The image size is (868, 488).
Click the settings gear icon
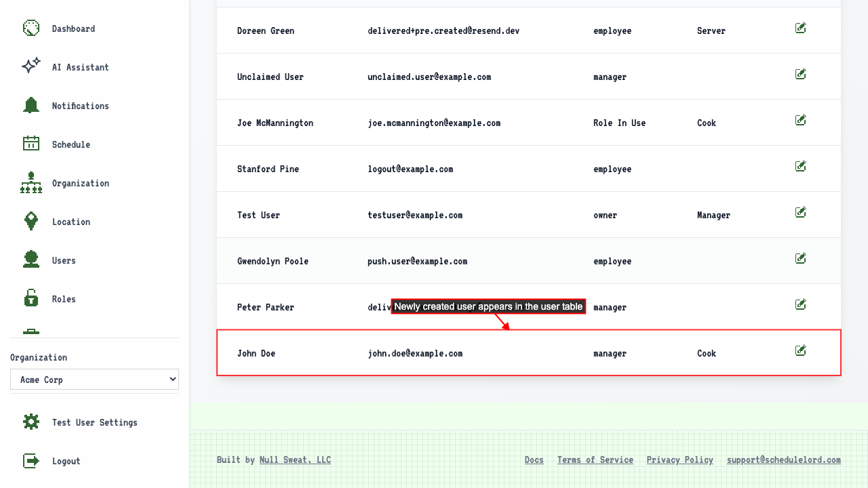click(x=31, y=422)
